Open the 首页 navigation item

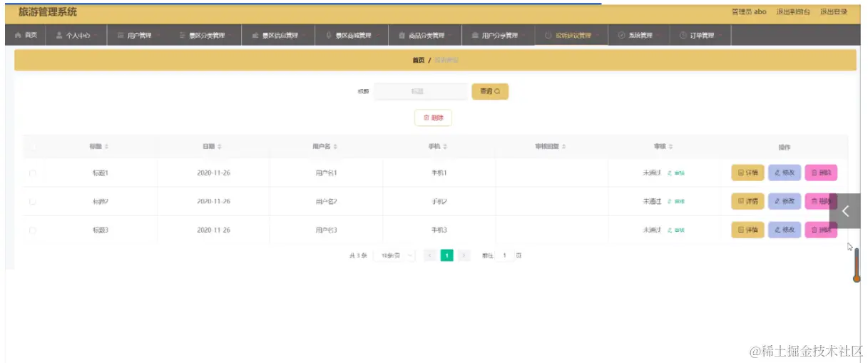(26, 36)
